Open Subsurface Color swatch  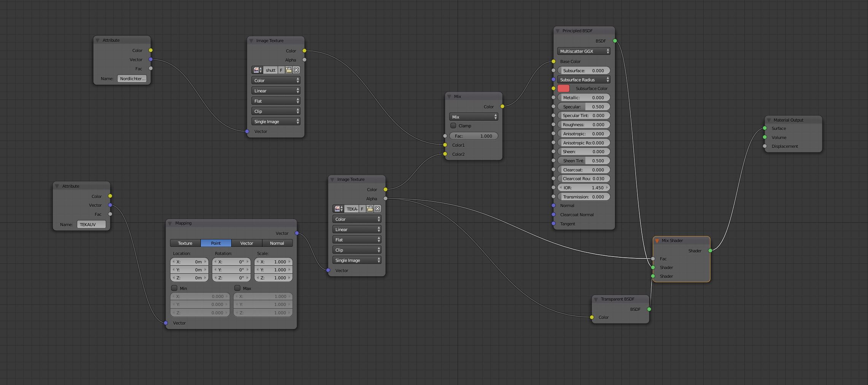pyautogui.click(x=563, y=88)
